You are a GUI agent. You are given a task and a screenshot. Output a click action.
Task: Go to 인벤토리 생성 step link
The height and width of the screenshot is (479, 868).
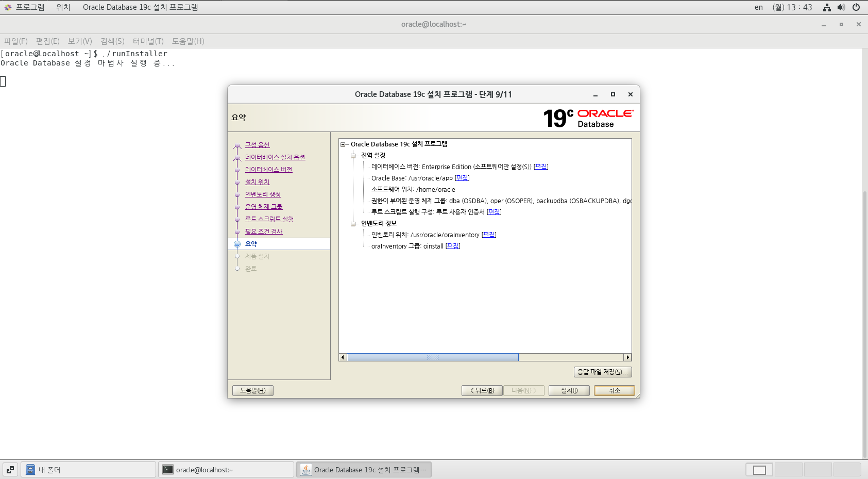coord(263,194)
